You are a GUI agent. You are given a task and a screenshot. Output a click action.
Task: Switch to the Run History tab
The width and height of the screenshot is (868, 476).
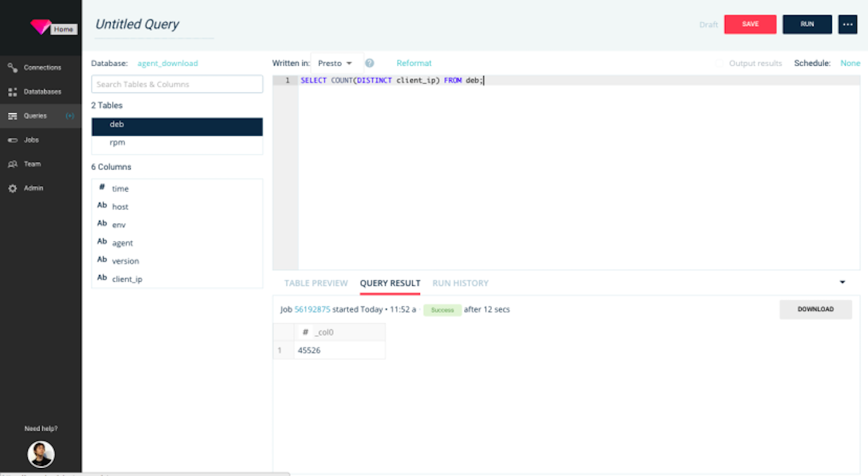[460, 283]
